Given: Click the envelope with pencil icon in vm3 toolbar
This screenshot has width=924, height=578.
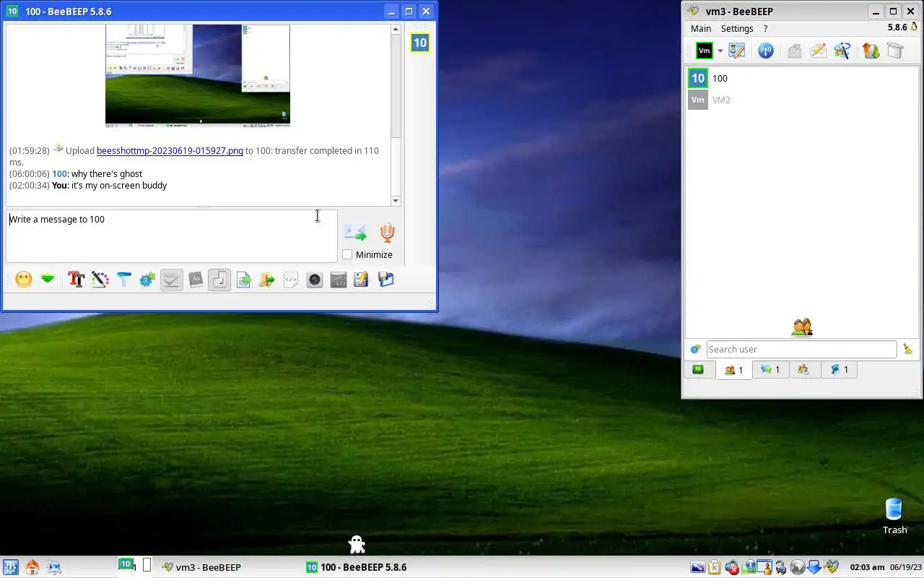Looking at the screenshot, I should [x=818, y=51].
